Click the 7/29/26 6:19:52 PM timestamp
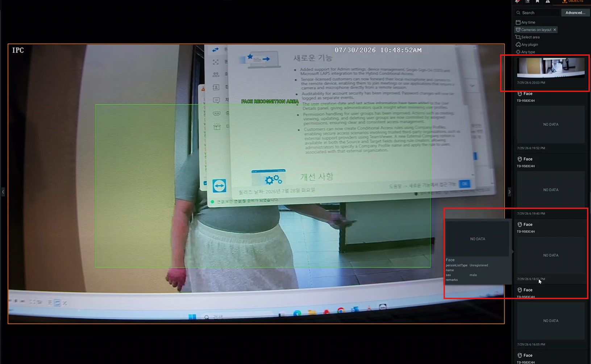Image resolution: width=591 pixels, height=364 pixels. point(531,148)
